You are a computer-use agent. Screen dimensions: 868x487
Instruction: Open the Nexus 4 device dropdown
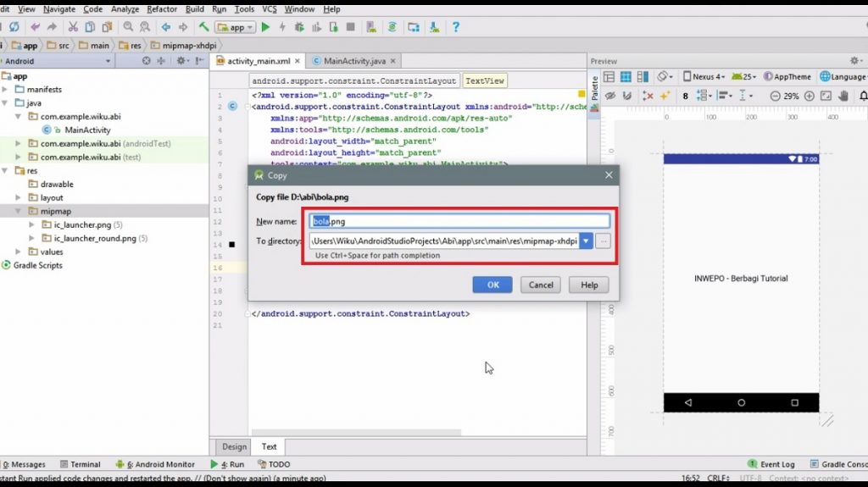tap(704, 76)
